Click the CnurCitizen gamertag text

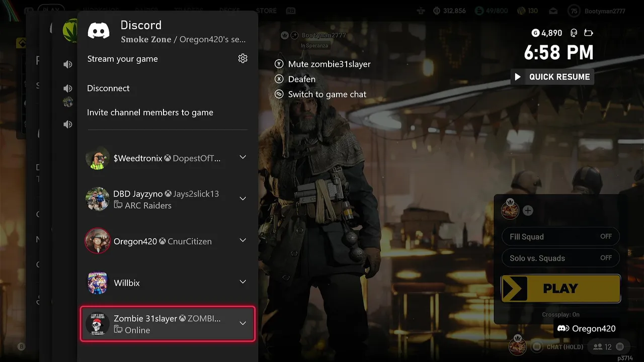190,242
